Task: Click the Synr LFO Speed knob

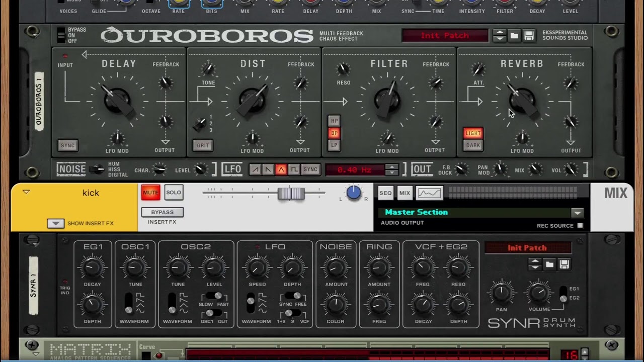Action: 257,267
